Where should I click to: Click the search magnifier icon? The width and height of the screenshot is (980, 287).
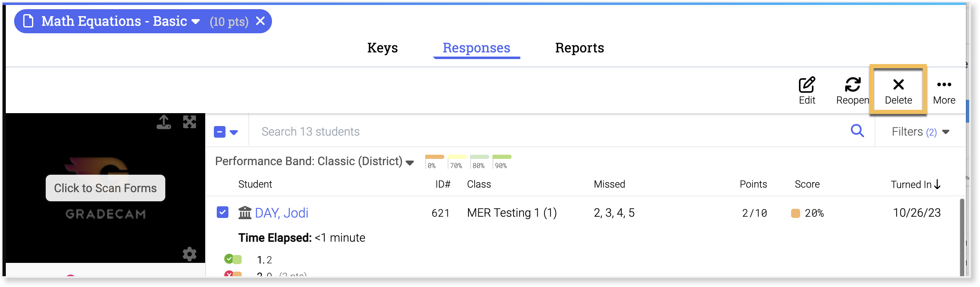(857, 131)
